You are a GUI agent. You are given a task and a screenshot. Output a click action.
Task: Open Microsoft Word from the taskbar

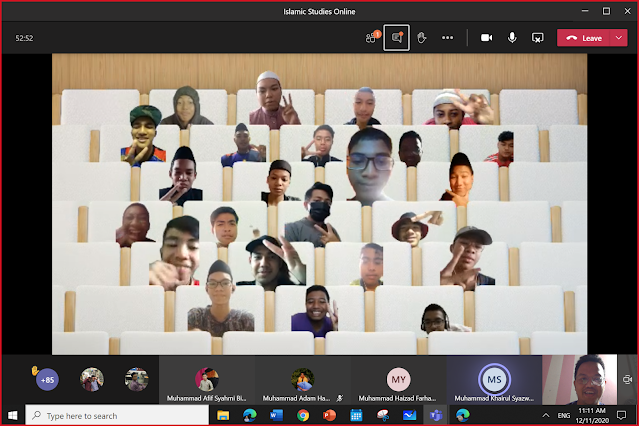pyautogui.click(x=276, y=415)
